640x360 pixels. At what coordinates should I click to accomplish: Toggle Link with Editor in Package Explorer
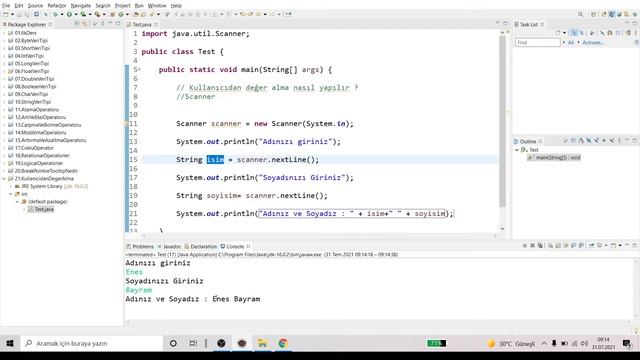click(x=84, y=24)
